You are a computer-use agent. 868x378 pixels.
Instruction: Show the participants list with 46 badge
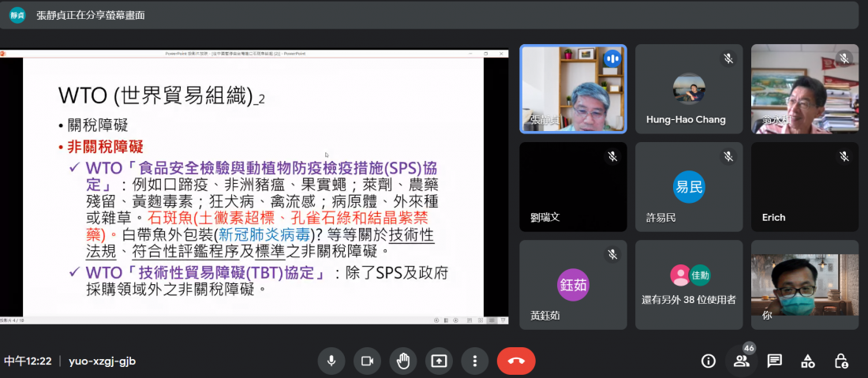(741, 361)
